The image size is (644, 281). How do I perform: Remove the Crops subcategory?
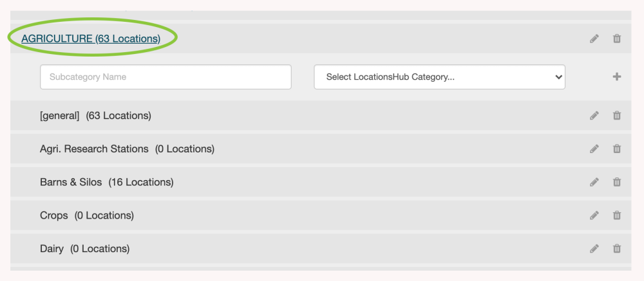(x=616, y=215)
